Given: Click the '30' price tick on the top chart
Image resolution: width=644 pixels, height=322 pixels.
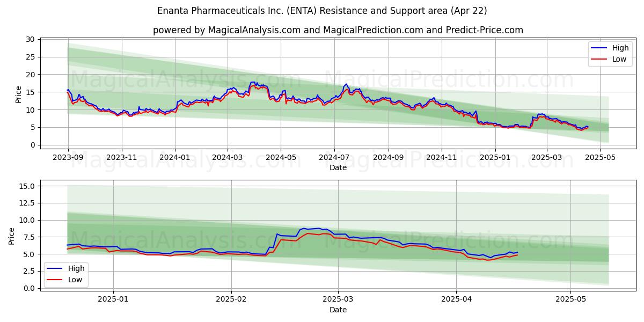Looking at the screenshot, I should (x=30, y=39).
